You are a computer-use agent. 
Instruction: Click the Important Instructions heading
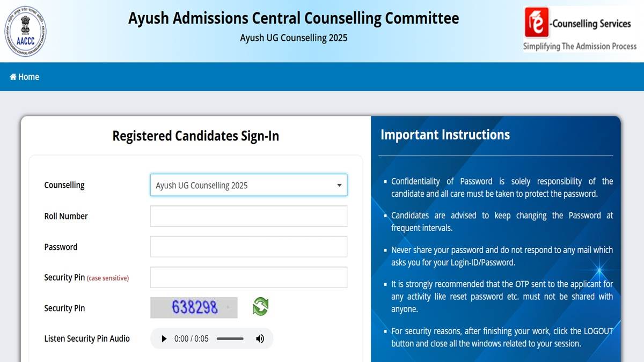point(445,135)
